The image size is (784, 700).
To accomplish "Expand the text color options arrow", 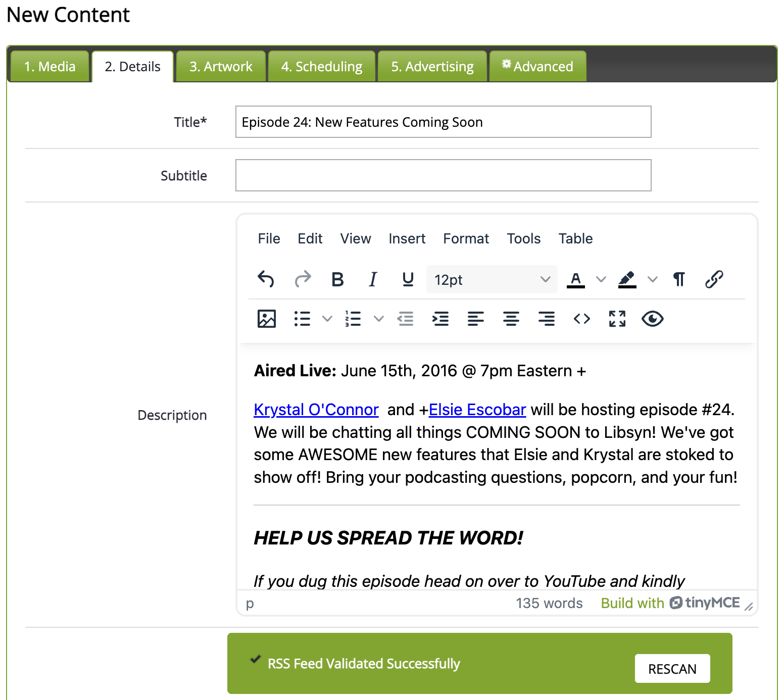I will pyautogui.click(x=601, y=279).
